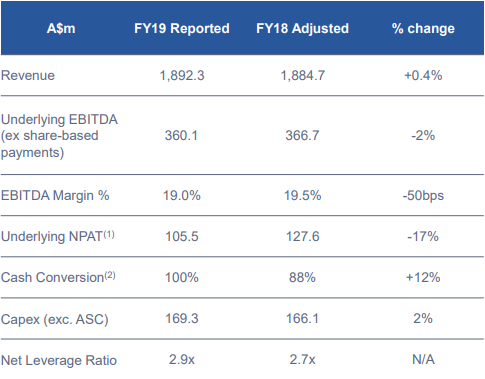Select the 1,884.7 revenue value
The image size is (485, 379).
click(x=302, y=75)
